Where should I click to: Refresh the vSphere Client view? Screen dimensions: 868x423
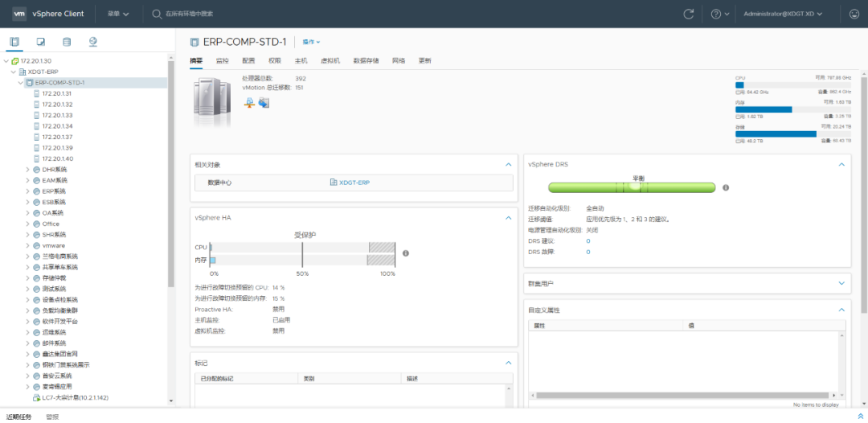click(689, 14)
